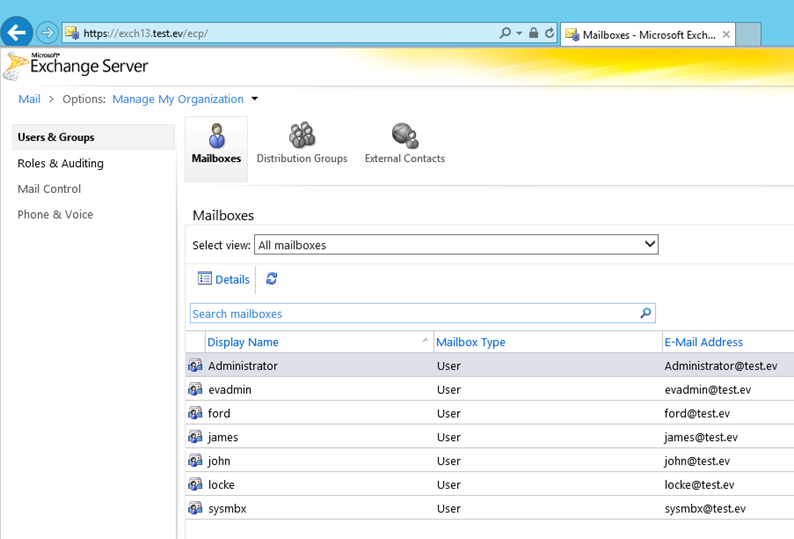
Task: Click the Mailboxes person icon
Action: pyautogui.click(x=217, y=136)
